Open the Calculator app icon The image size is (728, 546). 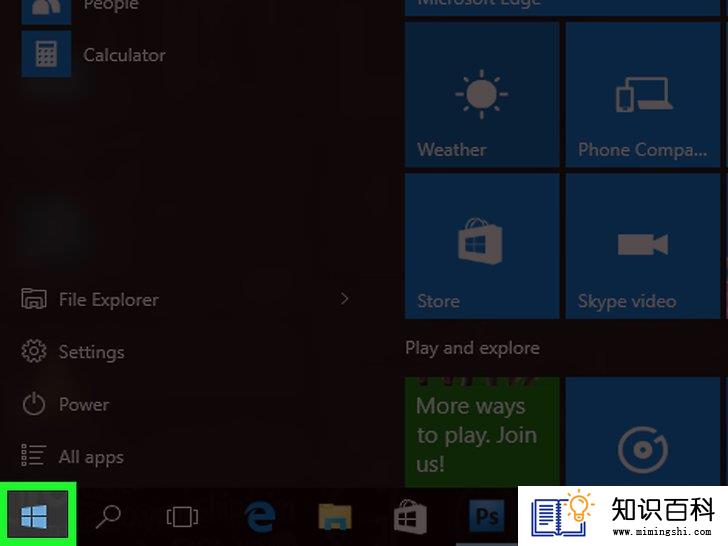tap(46, 54)
